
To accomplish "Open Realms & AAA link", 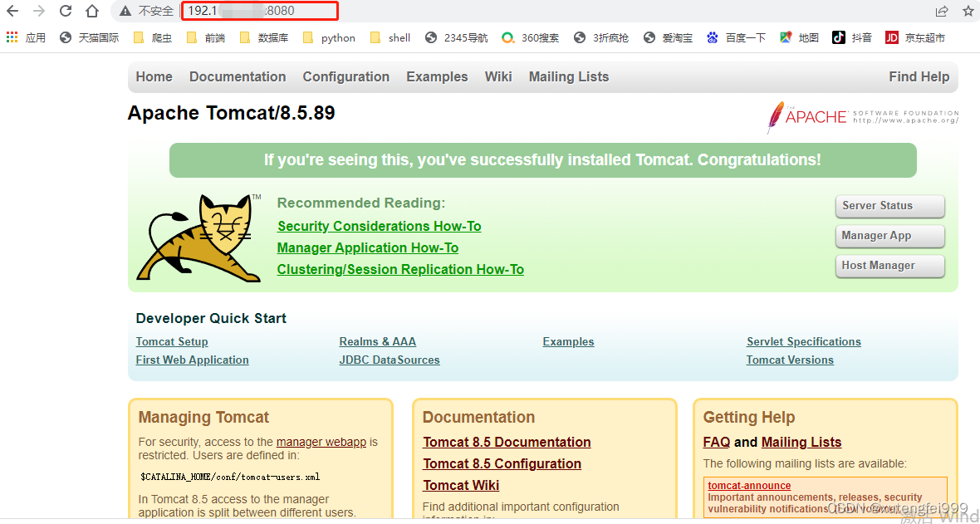I will [x=378, y=342].
